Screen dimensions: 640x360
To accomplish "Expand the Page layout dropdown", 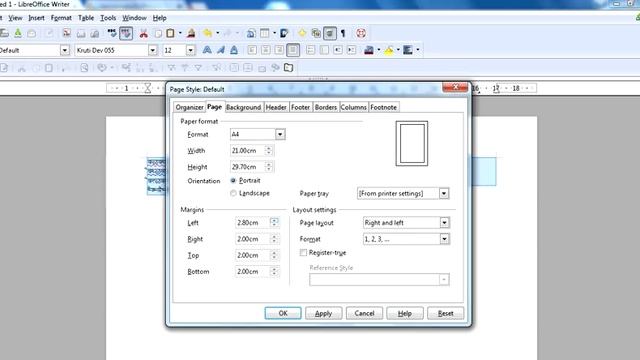I will click(x=444, y=222).
